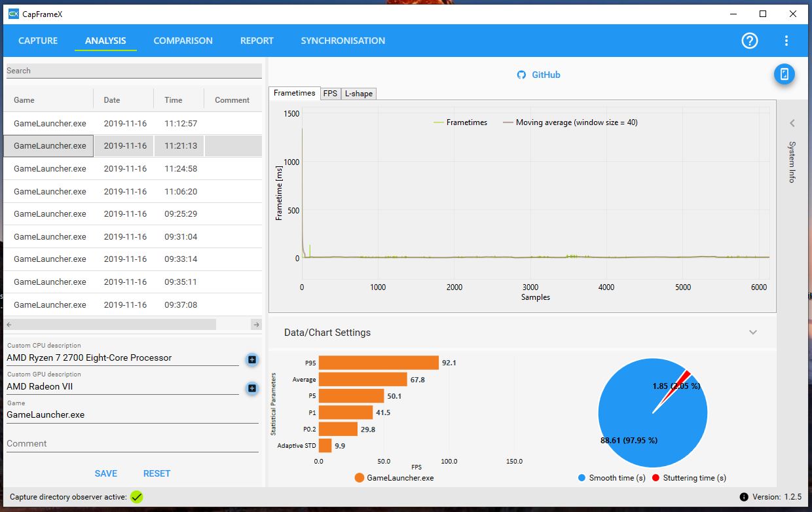Click the Moving average legend entry
Viewport: 812px width, 512px height.
(570, 122)
